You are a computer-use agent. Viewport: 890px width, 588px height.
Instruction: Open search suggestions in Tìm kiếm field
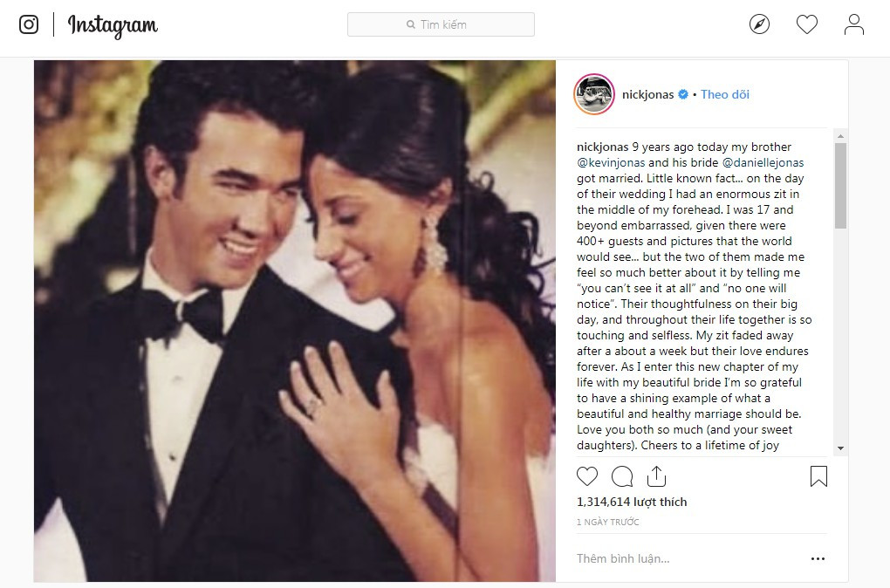click(441, 24)
